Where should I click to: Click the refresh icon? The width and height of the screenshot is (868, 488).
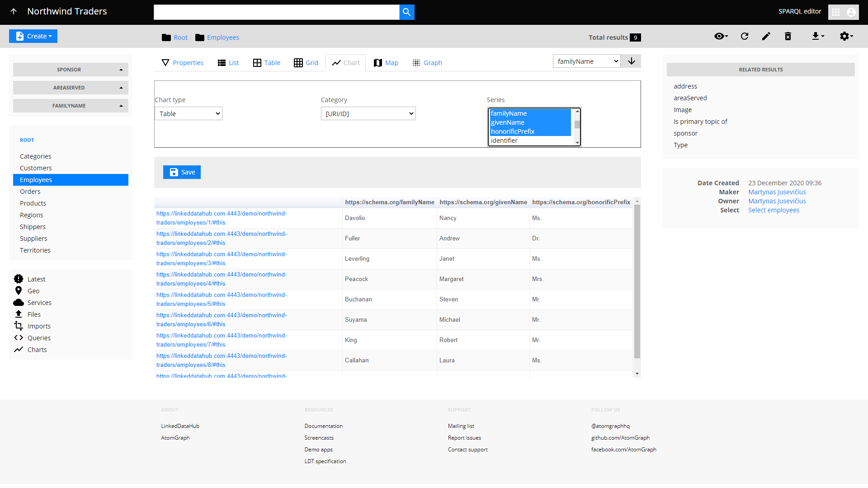coord(745,36)
